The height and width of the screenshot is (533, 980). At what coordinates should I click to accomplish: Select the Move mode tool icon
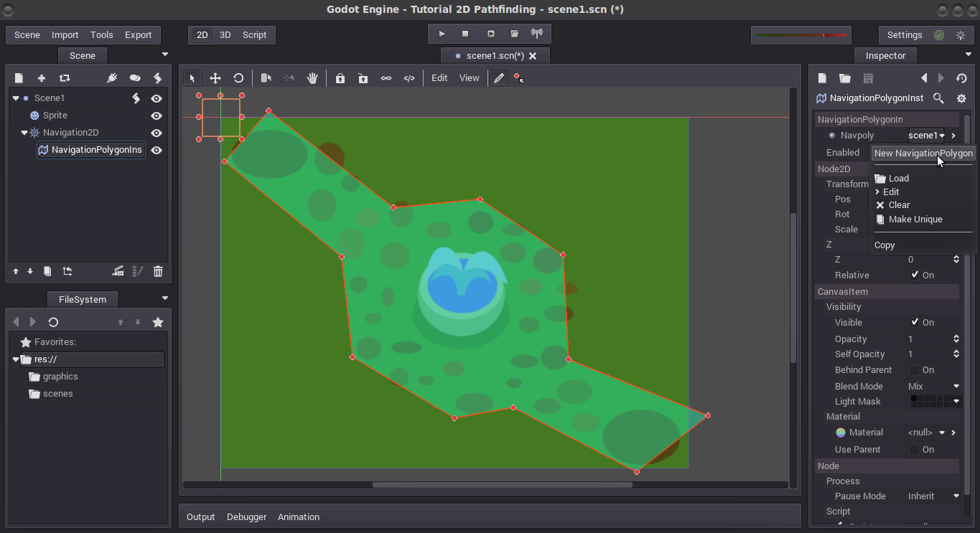215,78
